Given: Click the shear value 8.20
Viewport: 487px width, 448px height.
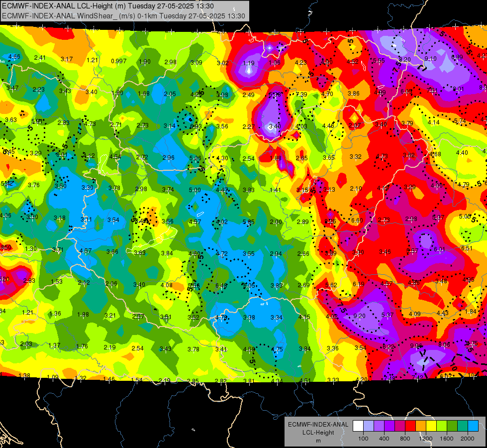Looking at the screenshot, I should (405, 59).
